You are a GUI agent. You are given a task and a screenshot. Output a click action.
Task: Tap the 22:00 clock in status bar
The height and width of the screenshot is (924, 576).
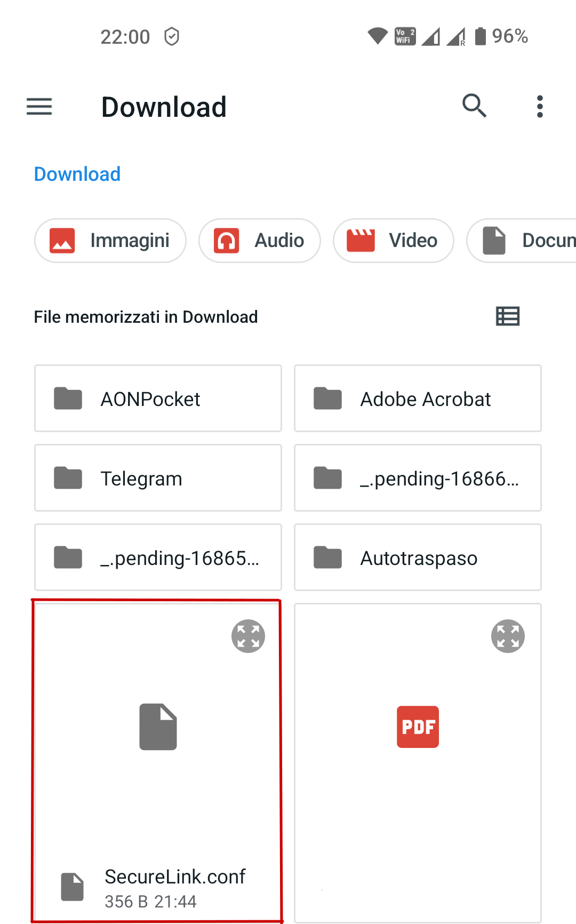[125, 37]
